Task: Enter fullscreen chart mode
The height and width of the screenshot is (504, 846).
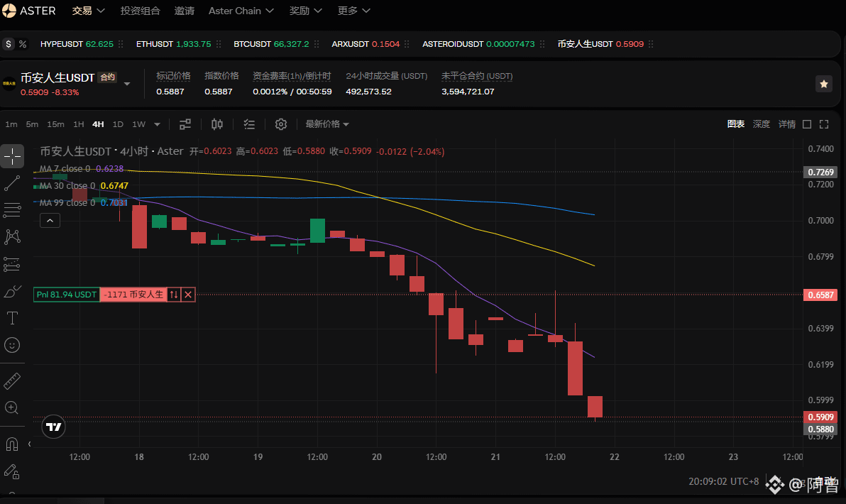Action: click(x=824, y=124)
